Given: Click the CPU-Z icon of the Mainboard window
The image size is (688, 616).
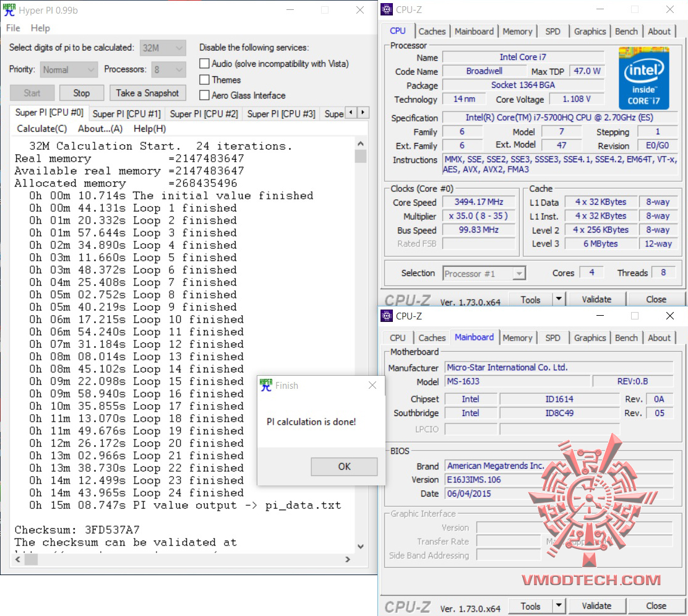Looking at the screenshot, I should [x=387, y=316].
